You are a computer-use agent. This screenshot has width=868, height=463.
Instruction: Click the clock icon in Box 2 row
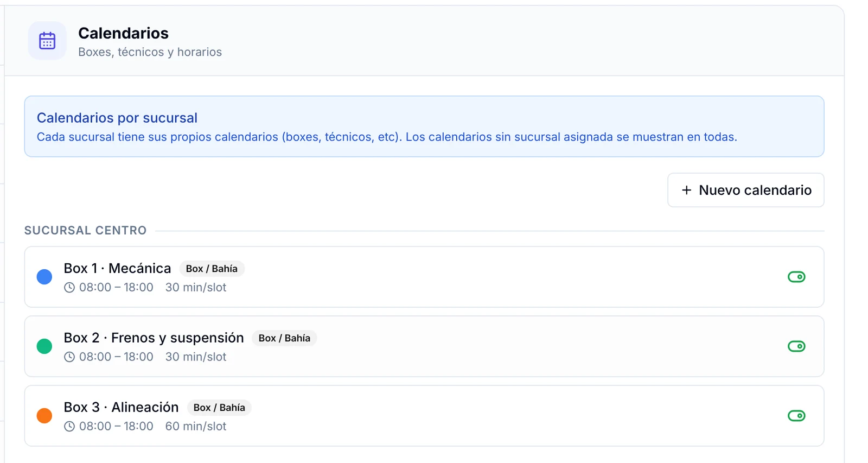[69, 357]
